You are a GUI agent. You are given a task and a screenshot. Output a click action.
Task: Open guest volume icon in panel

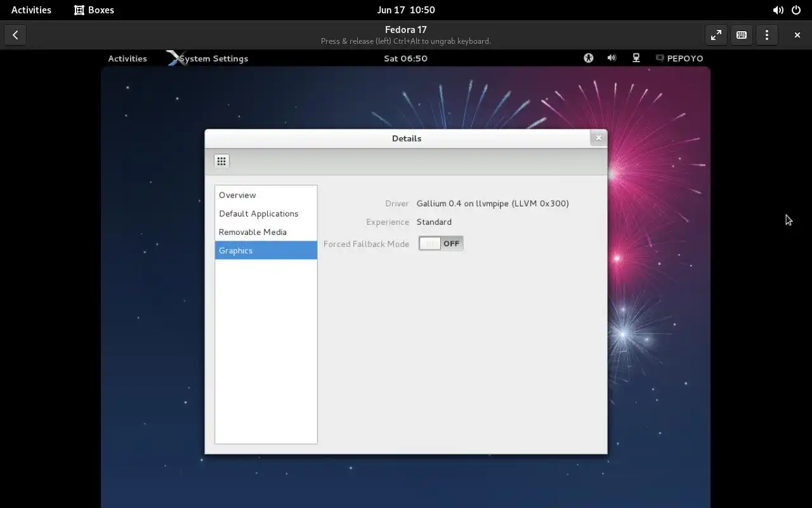coord(612,58)
